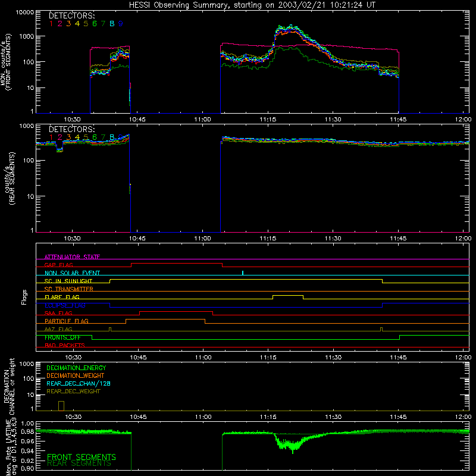Viewport: 476px width, 476px height.
Task: Click the DETECTORS: label in the rear segments plot
Action: coord(71,129)
